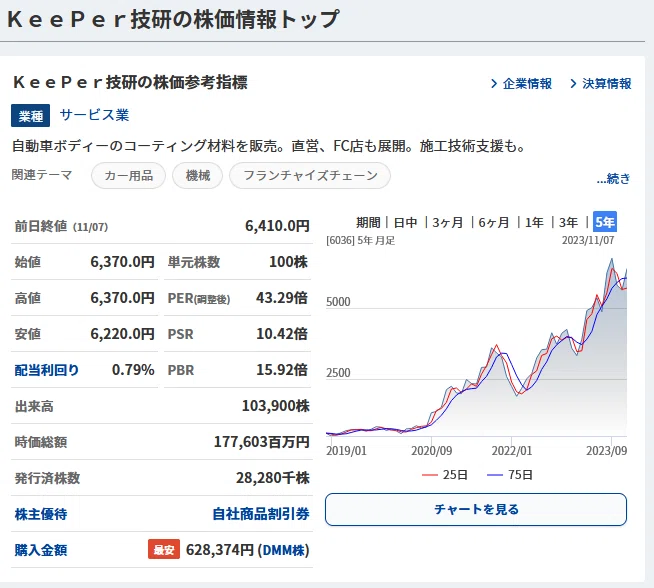Screen dimensions: 654x588
Task: Select the 機械 theme tag
Action: (x=198, y=176)
